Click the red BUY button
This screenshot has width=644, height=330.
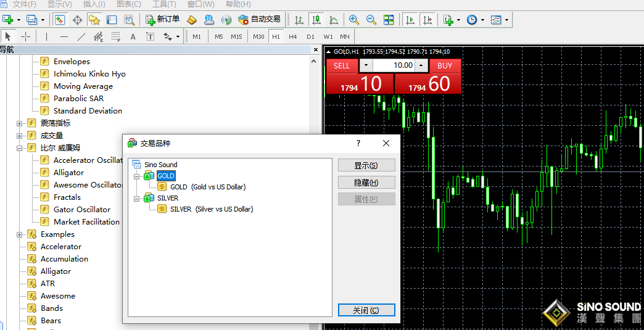[x=445, y=65]
